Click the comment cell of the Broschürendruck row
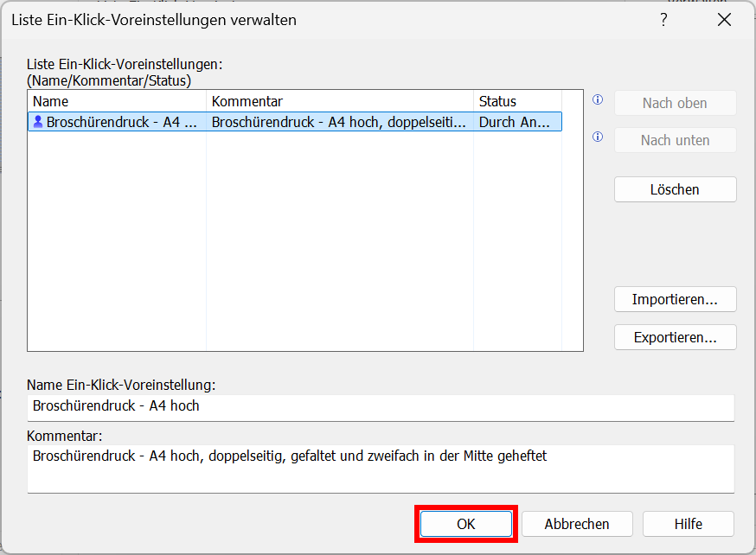The width and height of the screenshot is (756, 555). coord(340,122)
